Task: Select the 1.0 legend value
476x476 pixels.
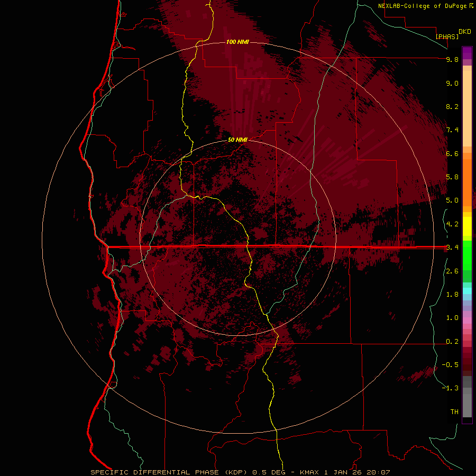Action: pyautogui.click(x=452, y=318)
